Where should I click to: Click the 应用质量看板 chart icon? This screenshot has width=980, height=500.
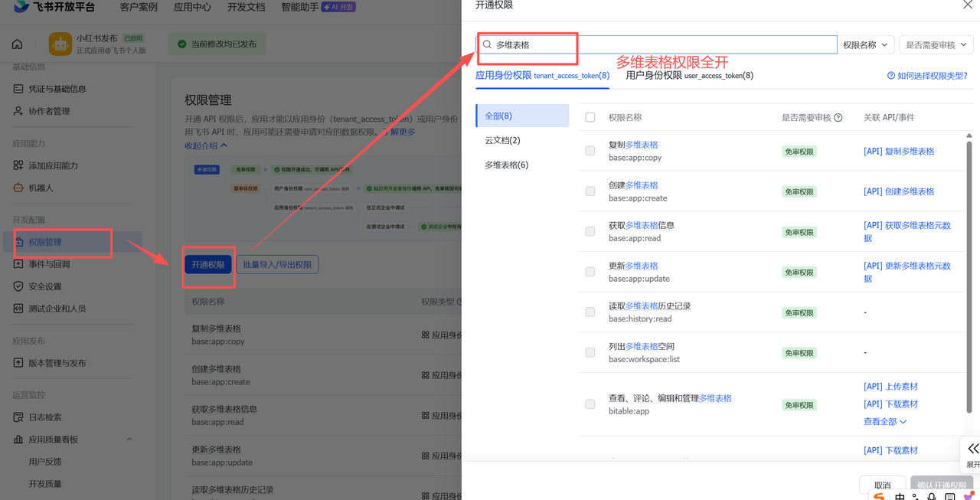(18, 440)
